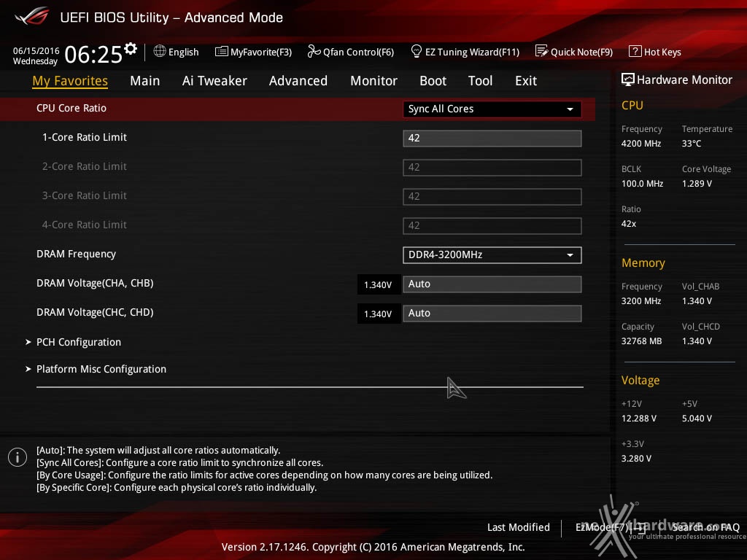Screen dimensions: 747x560
Task: Click the CPU frequency 4200 MHz value
Action: [640, 144]
